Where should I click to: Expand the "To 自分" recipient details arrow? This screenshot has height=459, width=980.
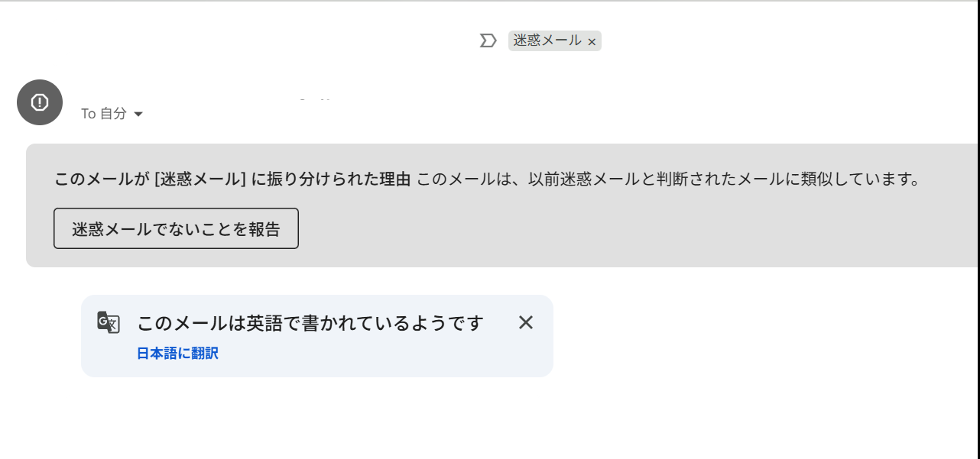[x=138, y=115]
